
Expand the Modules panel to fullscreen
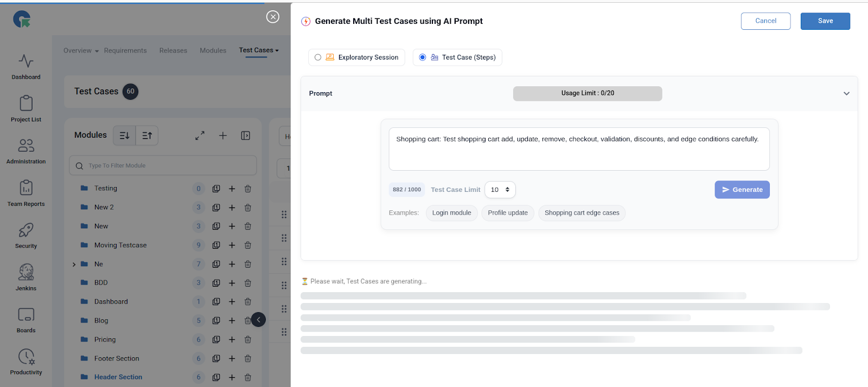[x=200, y=136]
